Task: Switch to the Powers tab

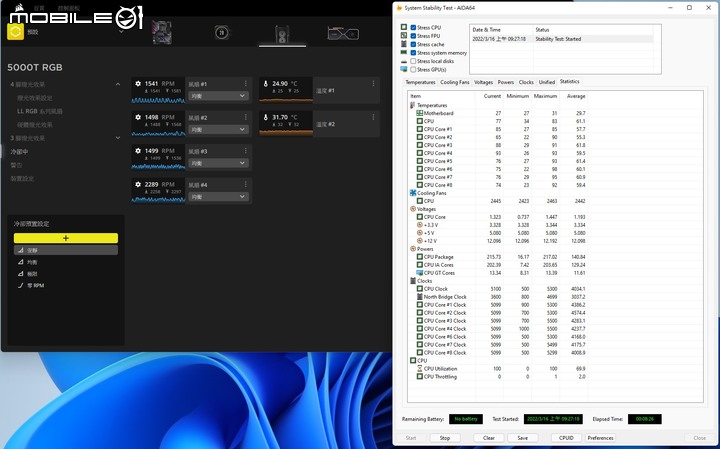Action: point(506,82)
